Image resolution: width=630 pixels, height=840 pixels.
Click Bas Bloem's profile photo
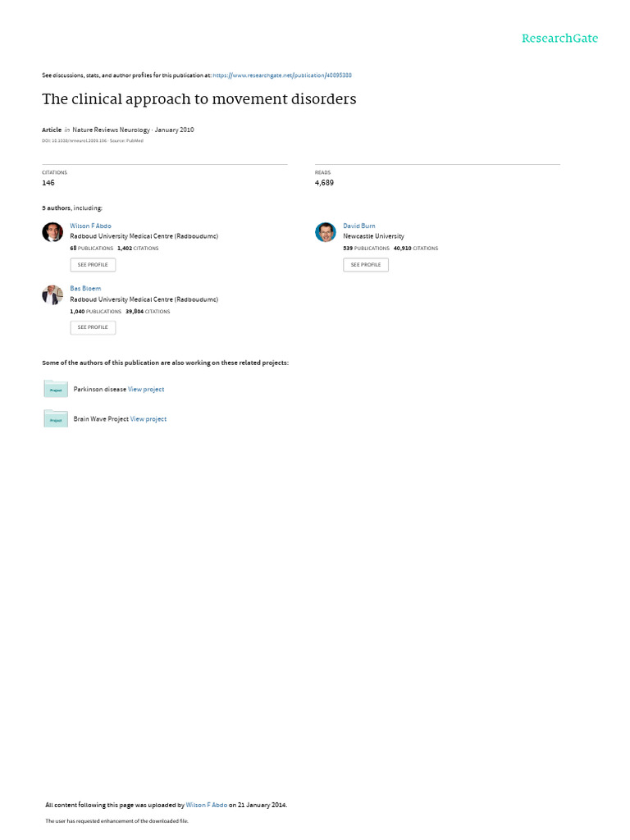pos(52,294)
